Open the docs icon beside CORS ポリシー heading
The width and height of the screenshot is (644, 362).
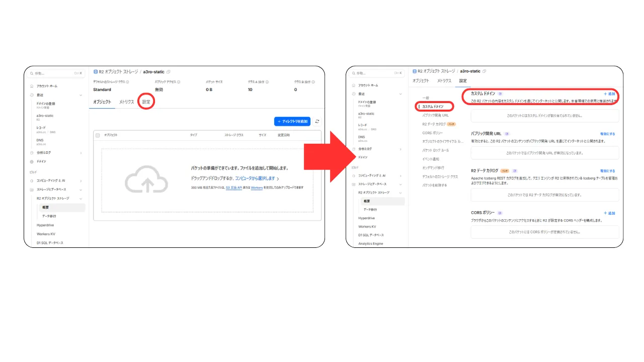coord(500,213)
